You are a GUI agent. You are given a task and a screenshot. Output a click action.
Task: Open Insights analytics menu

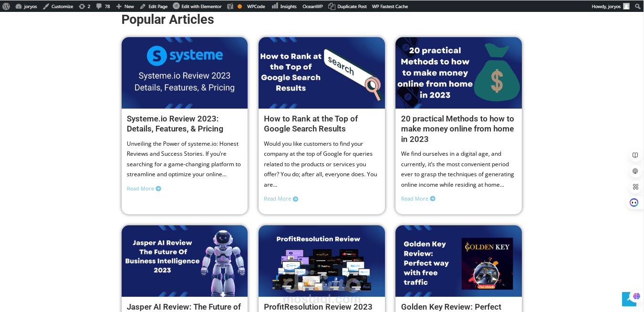tap(284, 6)
